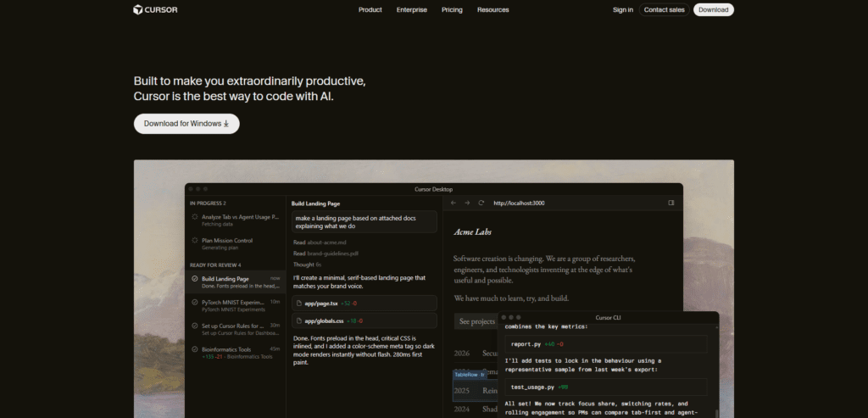This screenshot has height=418, width=868.
Task: Click the back arrow in demo browser
Action: point(453,203)
